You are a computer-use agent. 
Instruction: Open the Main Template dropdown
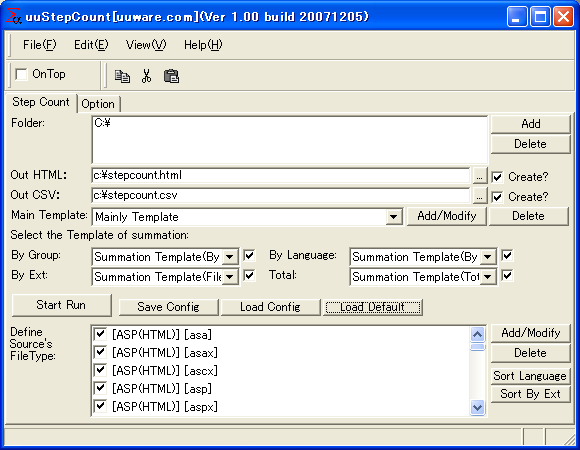coord(394,217)
